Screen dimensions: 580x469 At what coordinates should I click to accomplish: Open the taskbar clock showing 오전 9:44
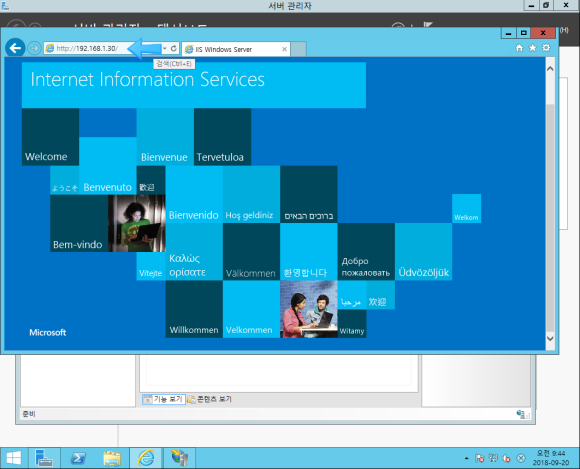click(x=551, y=458)
